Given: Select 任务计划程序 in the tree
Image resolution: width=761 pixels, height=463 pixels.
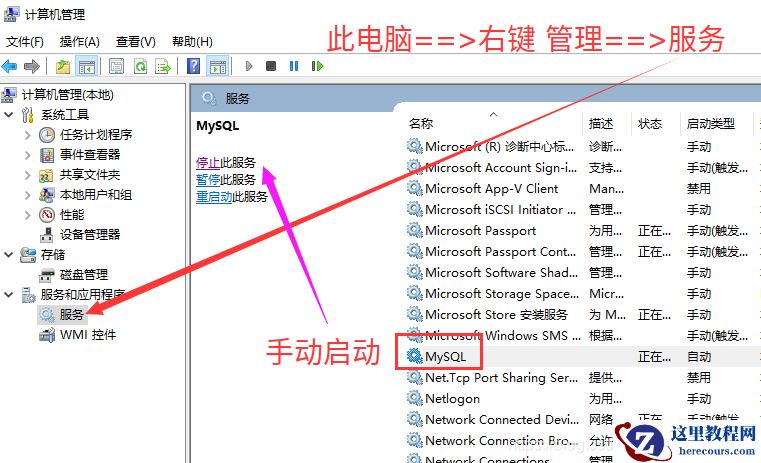Looking at the screenshot, I should (x=96, y=135).
